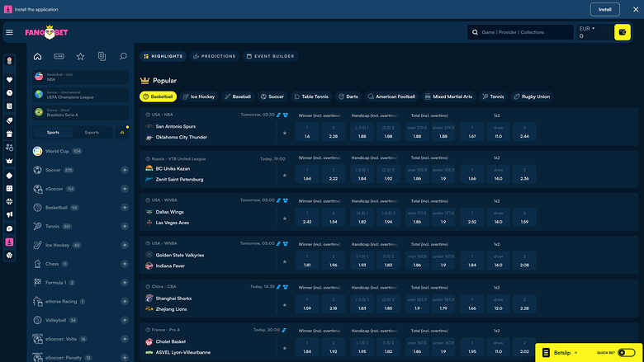Switch to the Sports toggle
This screenshot has width=644, height=362.
point(53,133)
